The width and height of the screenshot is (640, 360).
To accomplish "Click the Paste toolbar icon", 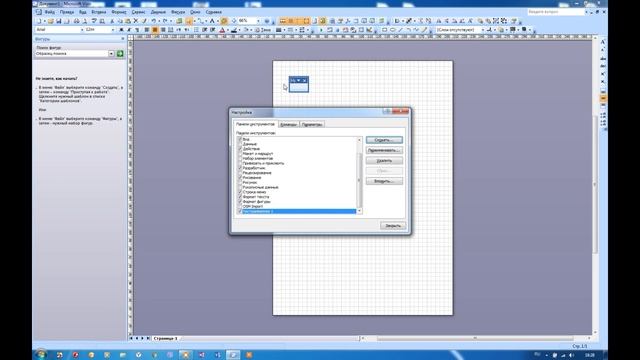I will click(128, 21).
